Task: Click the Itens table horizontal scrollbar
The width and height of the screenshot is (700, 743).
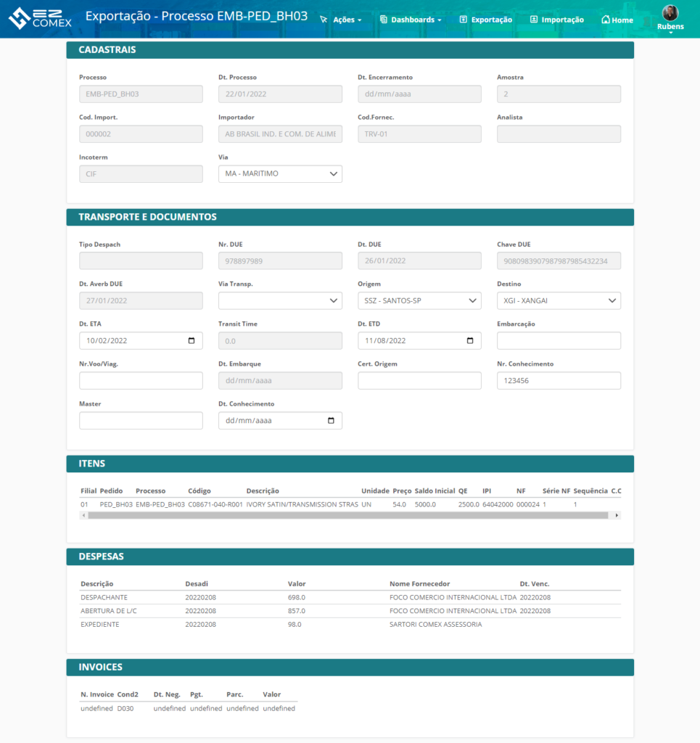Action: (348, 516)
